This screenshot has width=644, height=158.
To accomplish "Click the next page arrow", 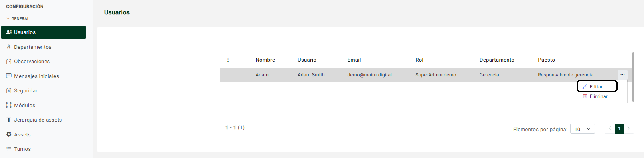I will (629, 128).
